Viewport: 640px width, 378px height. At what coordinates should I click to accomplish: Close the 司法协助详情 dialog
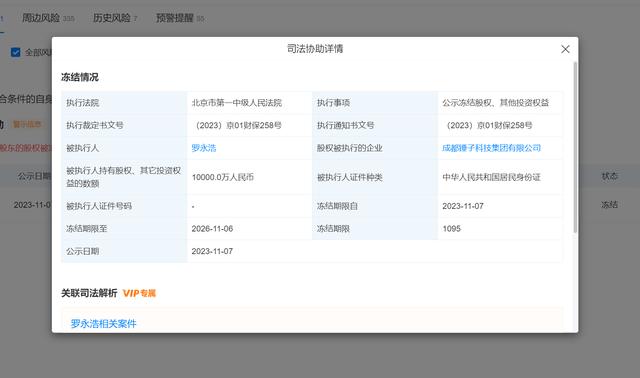pos(565,49)
